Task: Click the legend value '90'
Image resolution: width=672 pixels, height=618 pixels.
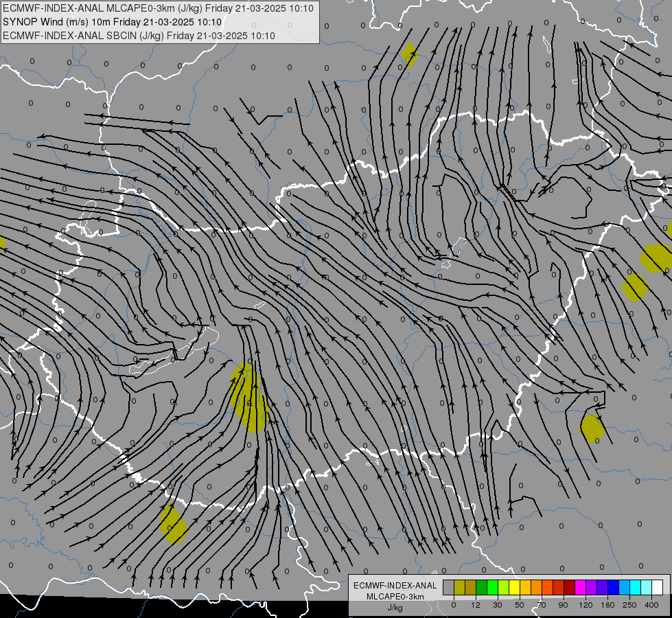Action: tap(563, 605)
